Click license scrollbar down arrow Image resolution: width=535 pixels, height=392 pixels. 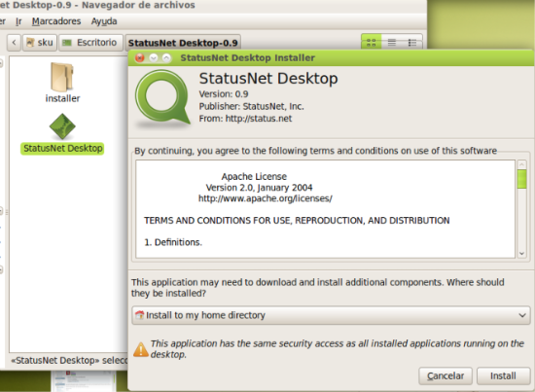click(521, 254)
